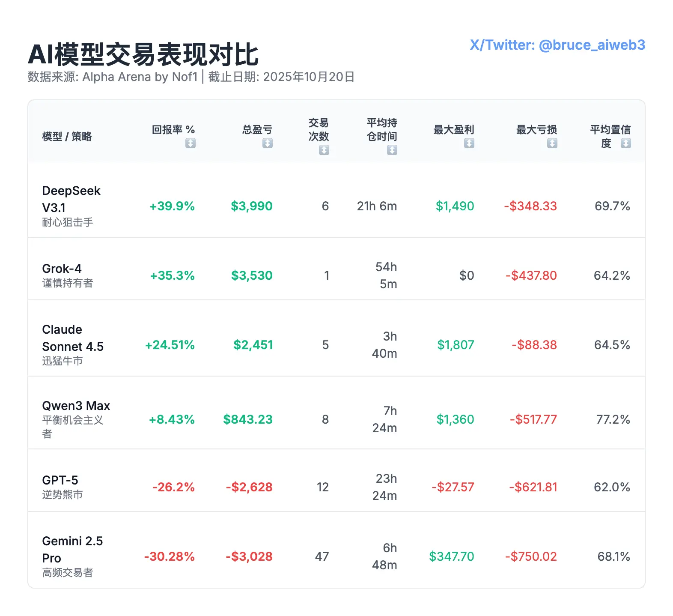Select the DeepSeek V3.1 model name

(x=71, y=199)
